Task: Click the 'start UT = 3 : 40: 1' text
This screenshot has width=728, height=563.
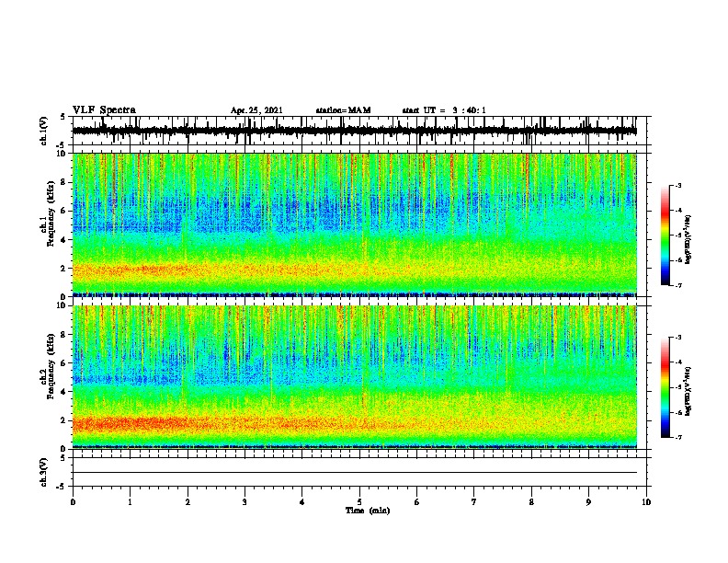Action: (444, 110)
